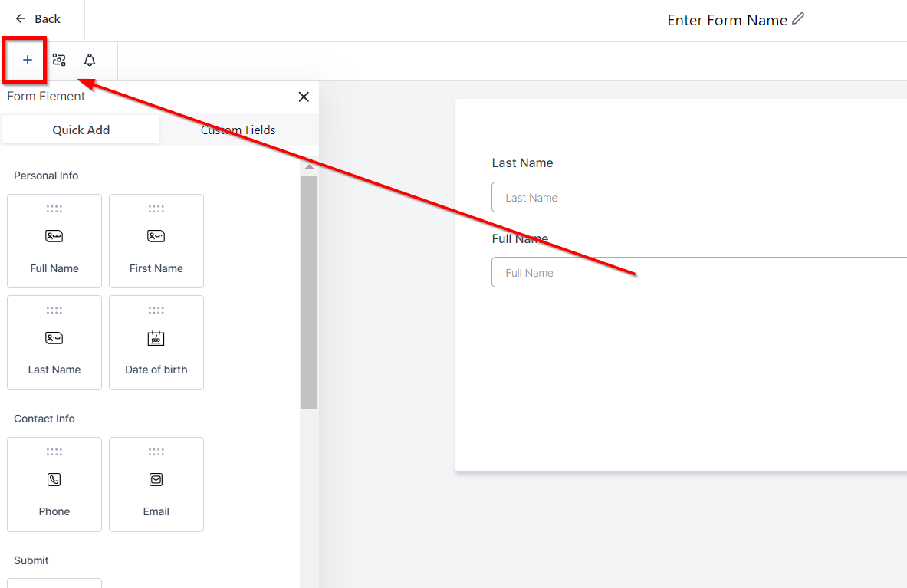Go back using the Back arrow
907x588 pixels.
coord(38,19)
